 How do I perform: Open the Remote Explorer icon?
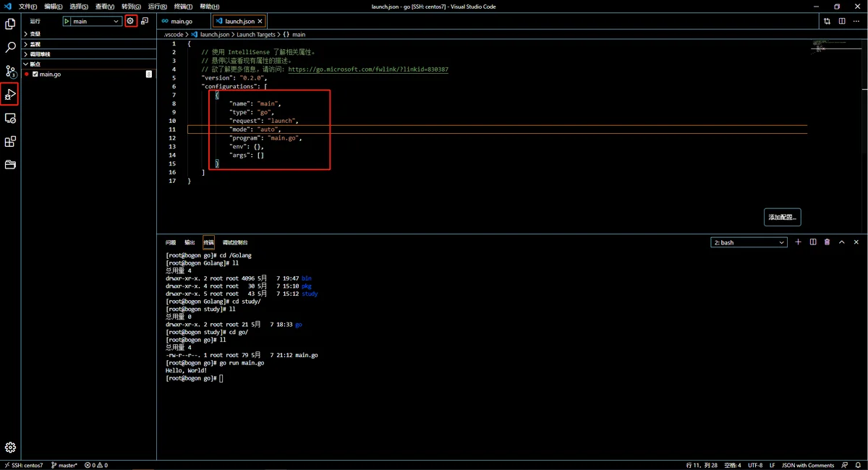click(x=10, y=118)
